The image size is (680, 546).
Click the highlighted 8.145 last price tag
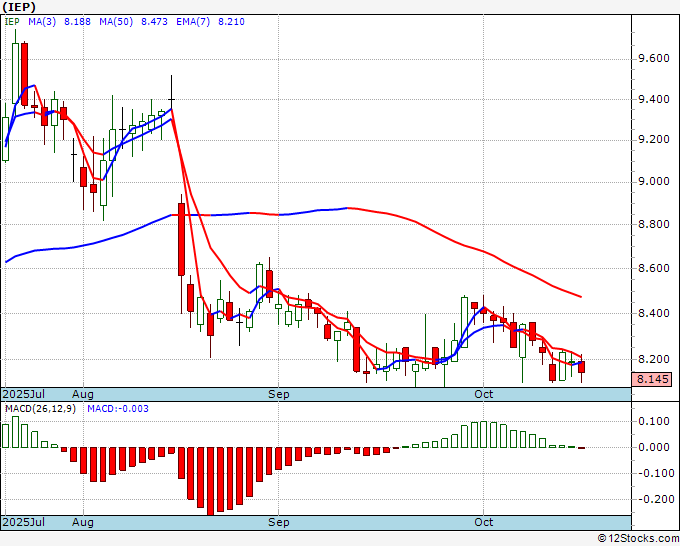point(652,379)
